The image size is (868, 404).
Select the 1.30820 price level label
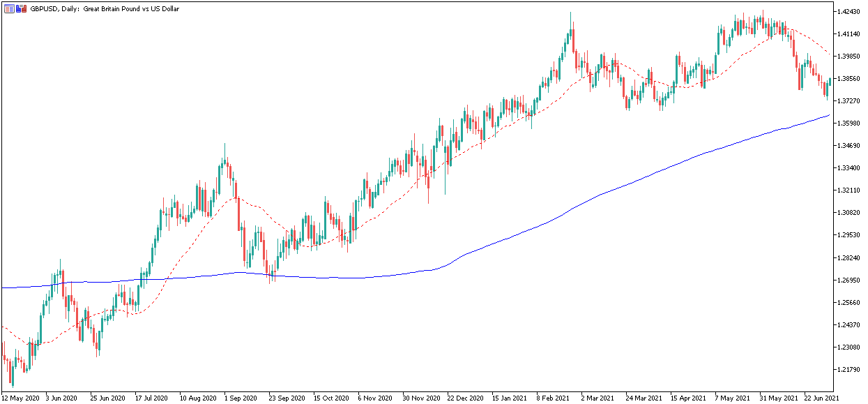pos(848,212)
